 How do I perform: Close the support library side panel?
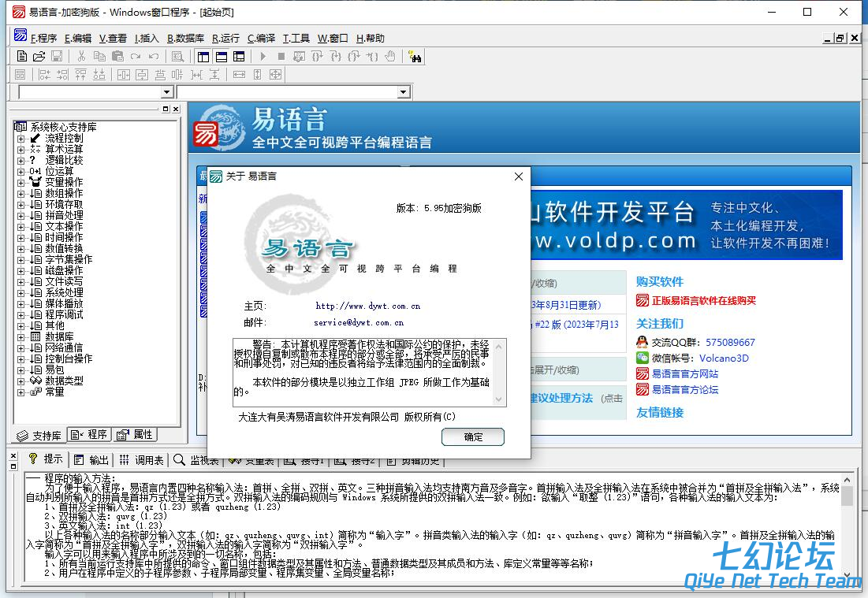(x=176, y=109)
